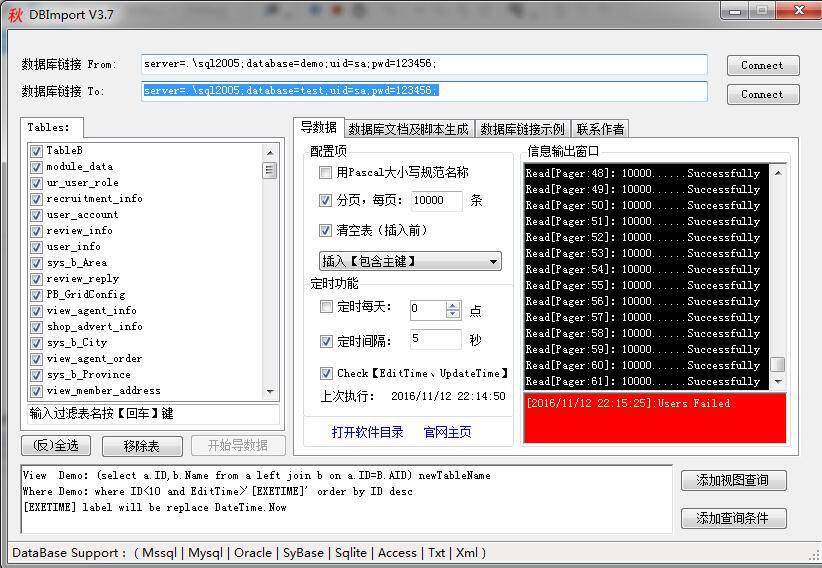
Task: Toggle sys_b_Area table checkbox
Action: tap(36, 263)
